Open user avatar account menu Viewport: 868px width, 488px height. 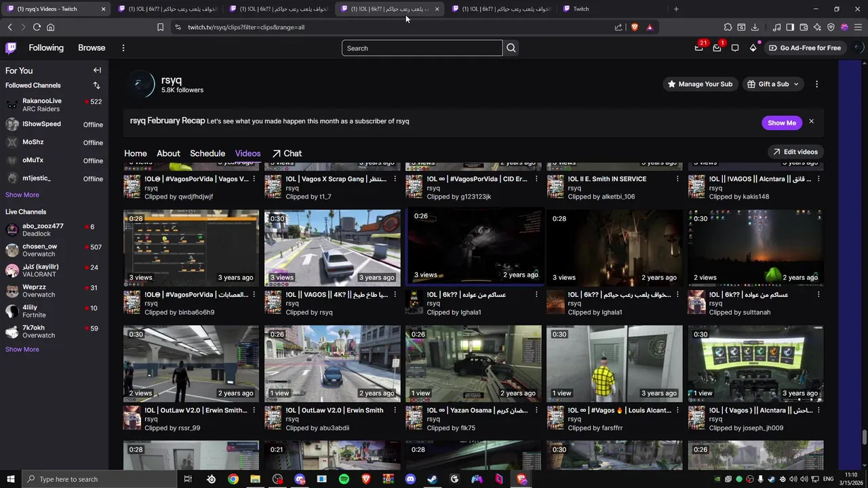[x=859, y=47]
